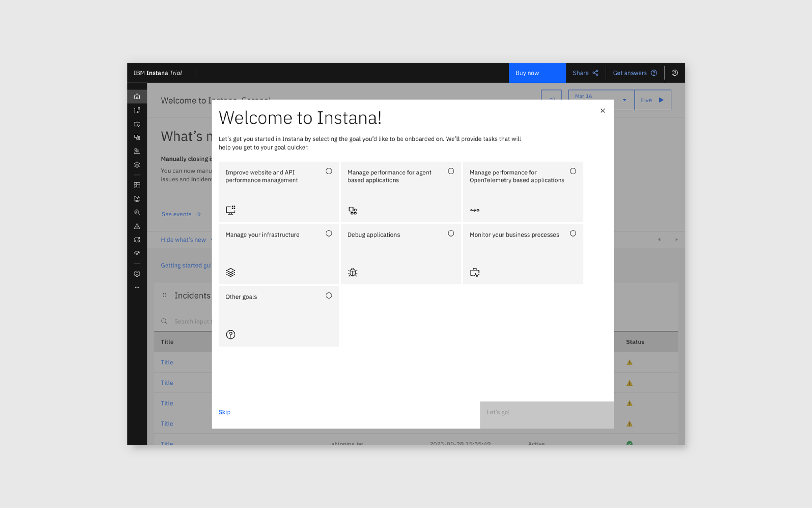Click the second row's warning status icon
This screenshot has height=508, width=812.
(x=630, y=383)
